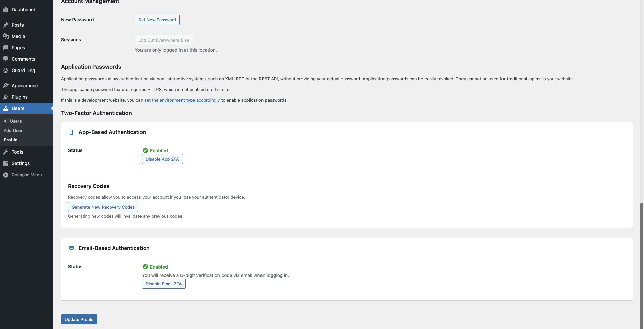The image size is (644, 329).
Task: Open the Tools wrench icon
Action: pos(5,152)
